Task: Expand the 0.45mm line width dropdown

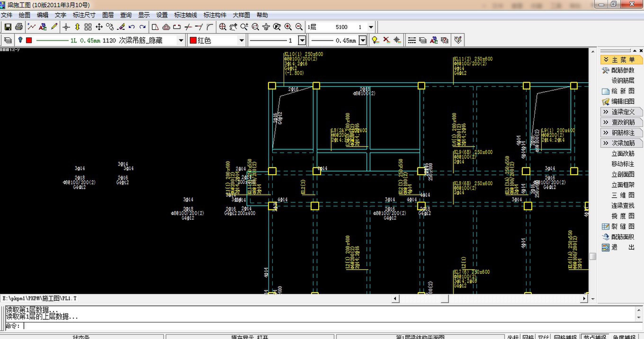Action: [x=363, y=40]
